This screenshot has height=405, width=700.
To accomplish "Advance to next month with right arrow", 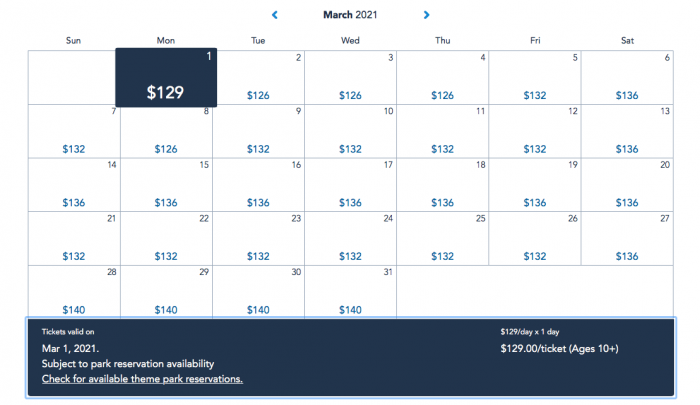I will coord(426,15).
